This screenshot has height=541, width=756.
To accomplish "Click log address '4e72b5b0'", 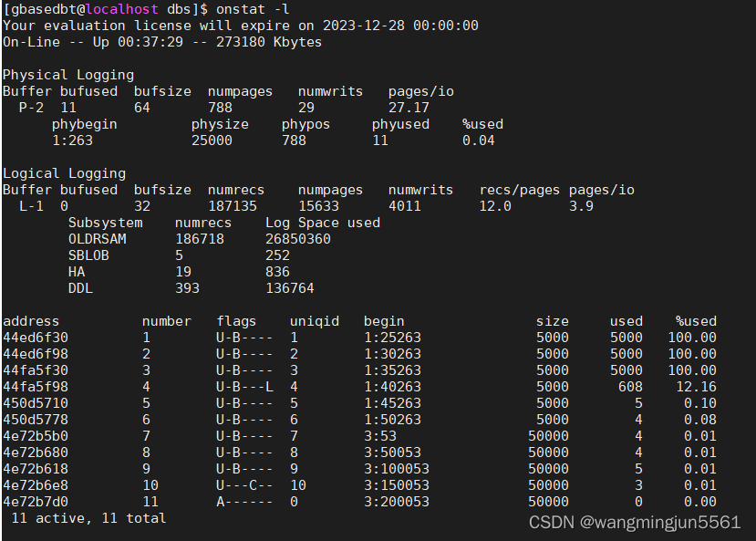I will point(36,435).
